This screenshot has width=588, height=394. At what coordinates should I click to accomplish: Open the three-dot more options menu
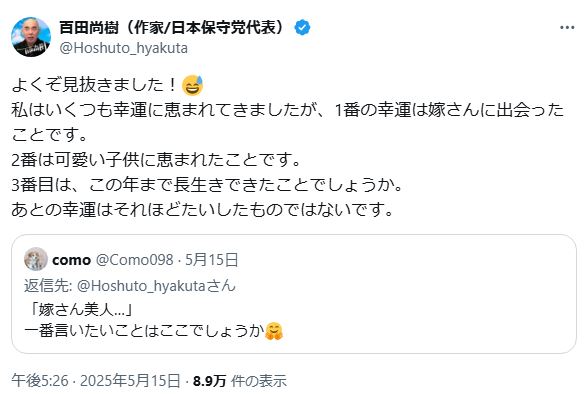(567, 27)
